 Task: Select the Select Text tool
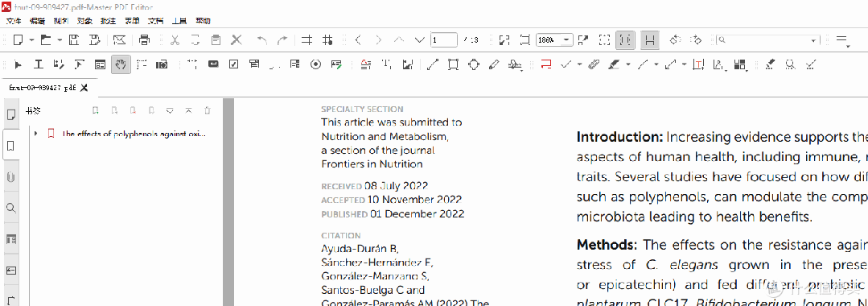[x=141, y=65]
